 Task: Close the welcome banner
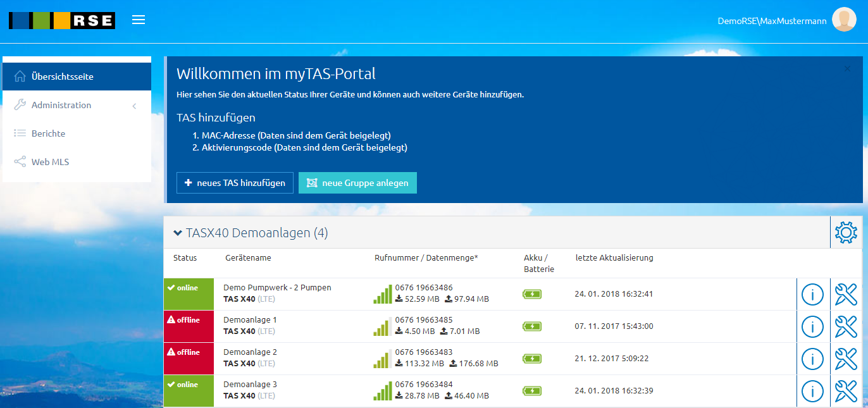coord(847,69)
